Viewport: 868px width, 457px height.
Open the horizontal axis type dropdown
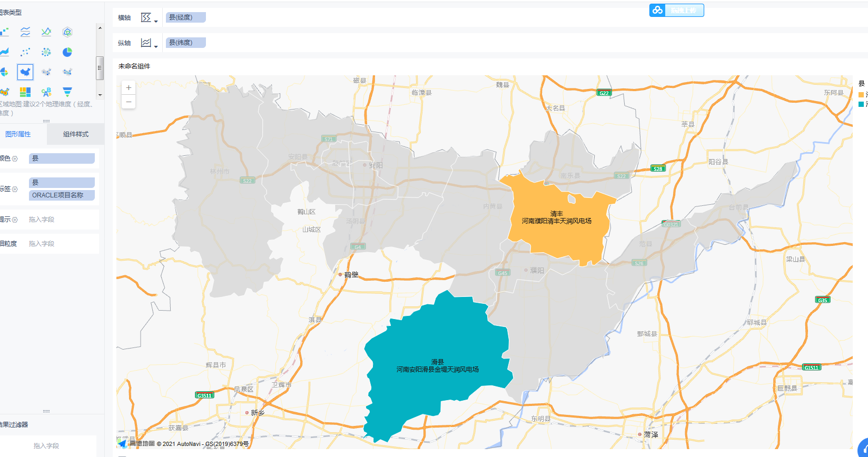[149, 18]
